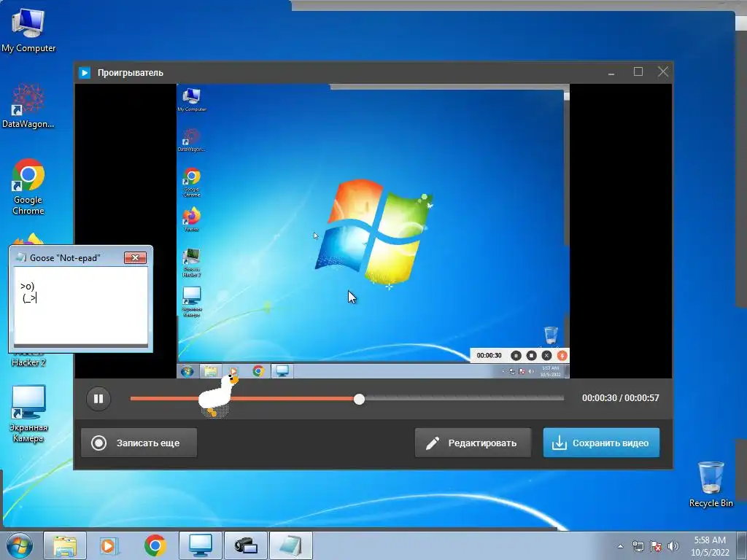The image size is (747, 560).
Task: Open the Экранная Камера desktop shortcut
Action: pyautogui.click(x=28, y=414)
